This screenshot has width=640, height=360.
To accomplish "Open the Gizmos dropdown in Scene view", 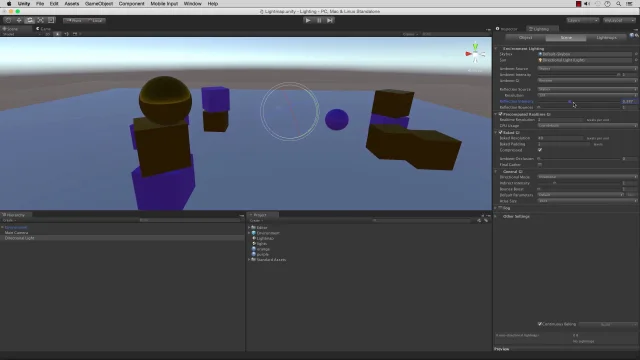I will click(x=410, y=34).
